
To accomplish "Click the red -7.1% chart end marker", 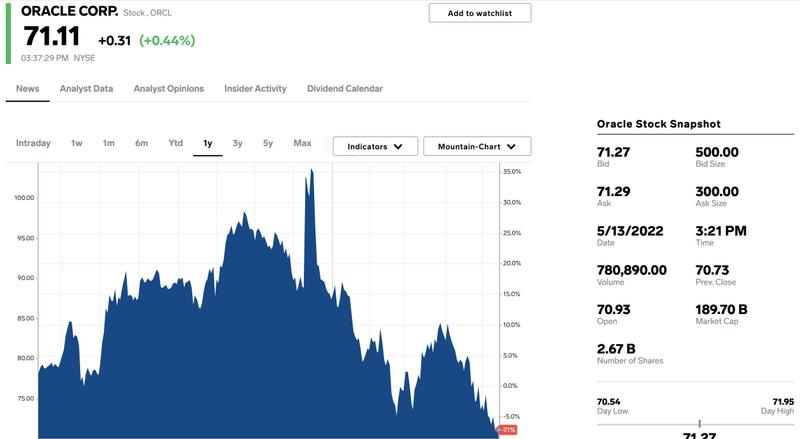I will point(507,430).
